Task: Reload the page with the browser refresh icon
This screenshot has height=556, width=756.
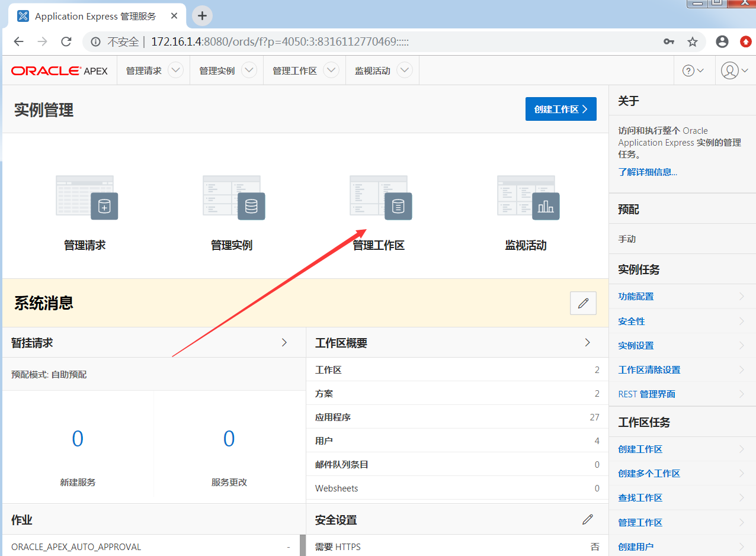Action: pyautogui.click(x=66, y=42)
